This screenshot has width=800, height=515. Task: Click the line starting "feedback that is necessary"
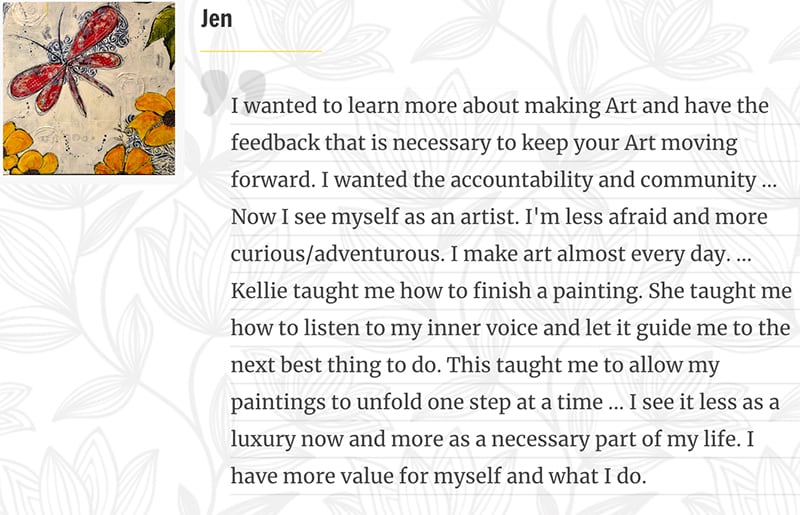[484, 143]
